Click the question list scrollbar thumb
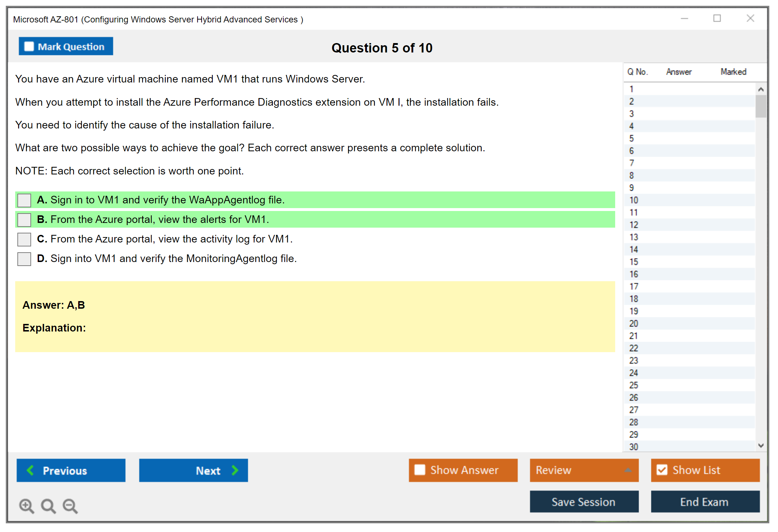The height and width of the screenshot is (532, 778). click(x=761, y=106)
